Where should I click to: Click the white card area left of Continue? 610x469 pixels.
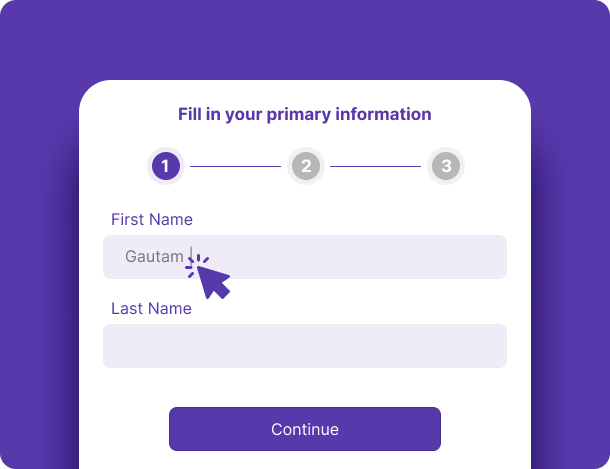pyautogui.click(x=125, y=429)
